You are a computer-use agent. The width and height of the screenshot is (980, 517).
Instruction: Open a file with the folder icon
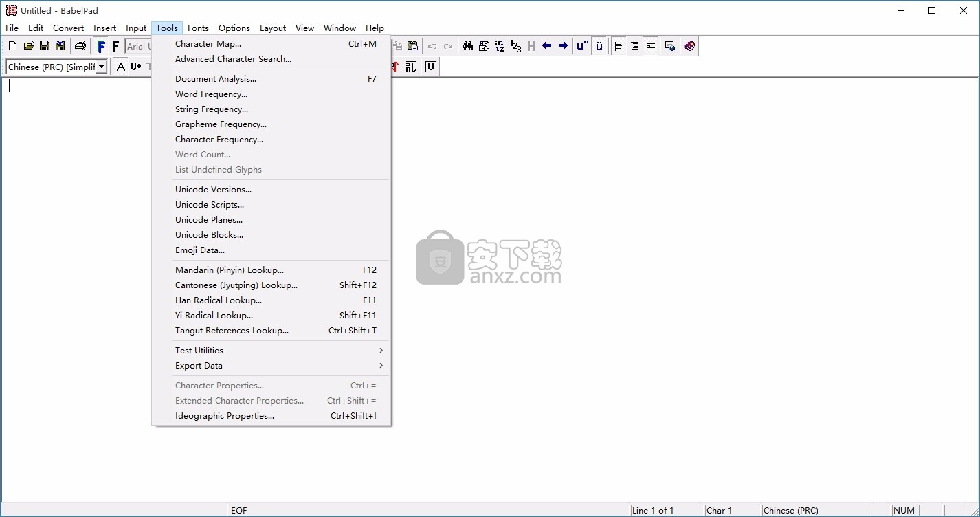[x=29, y=46]
